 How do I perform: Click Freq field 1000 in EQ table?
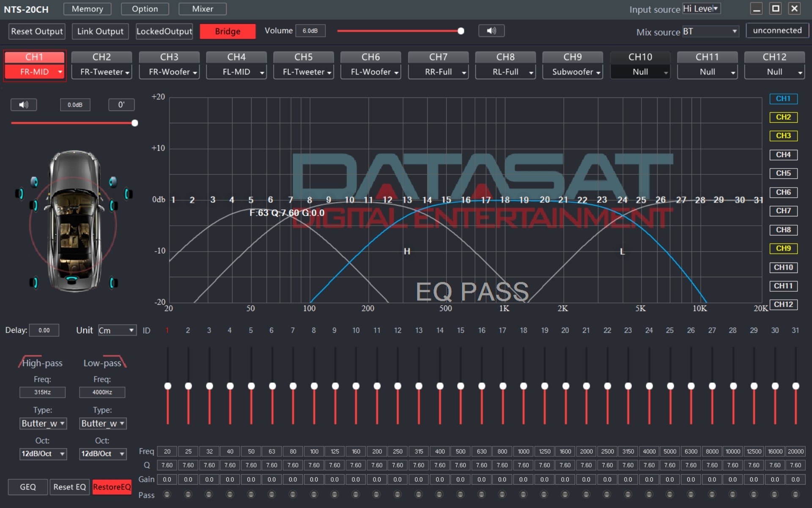523,451
